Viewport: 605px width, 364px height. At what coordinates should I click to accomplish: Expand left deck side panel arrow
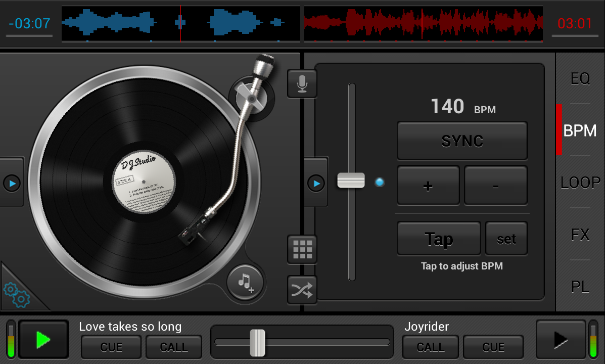click(x=12, y=184)
